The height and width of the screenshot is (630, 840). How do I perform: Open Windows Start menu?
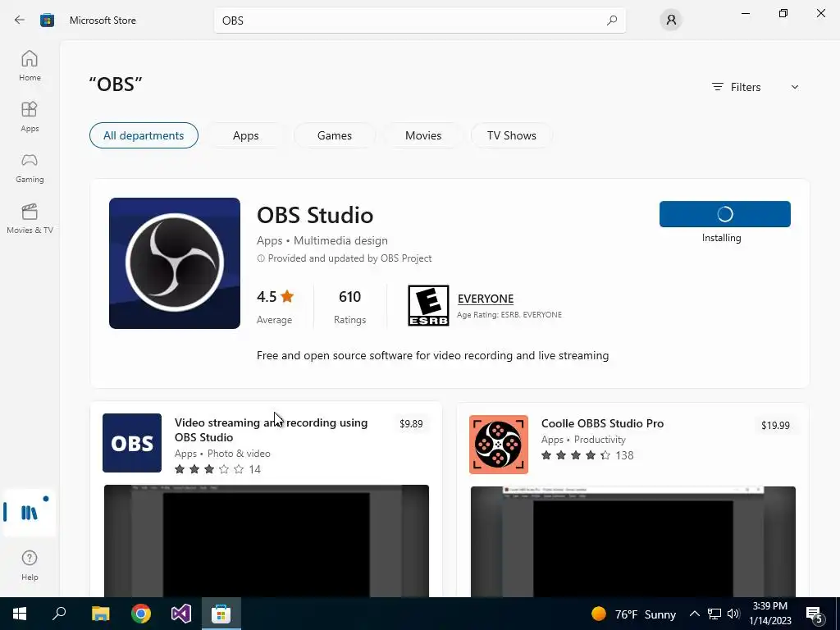click(20, 614)
